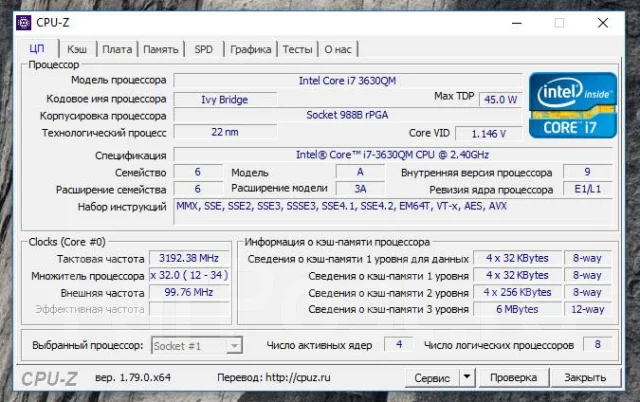Click the Закрыть button

click(585, 378)
